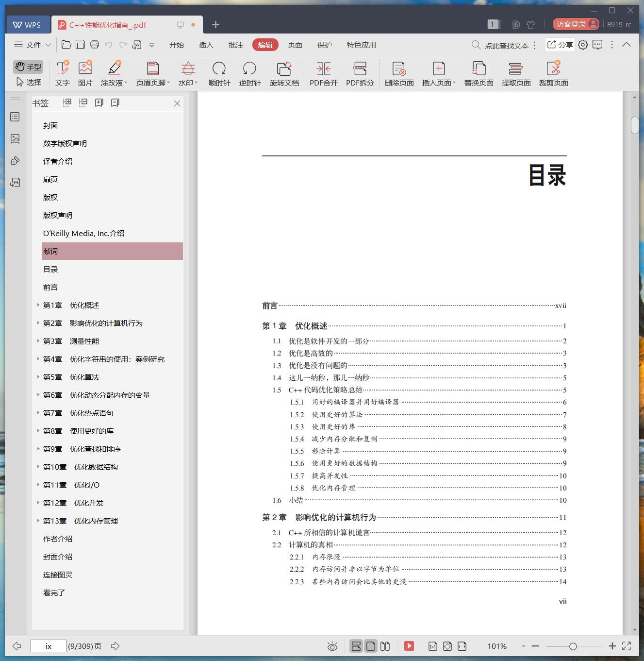Expand 第9章 优化查找和排序 bookmark
Viewport: 644px width, 661px height.
pyautogui.click(x=38, y=449)
